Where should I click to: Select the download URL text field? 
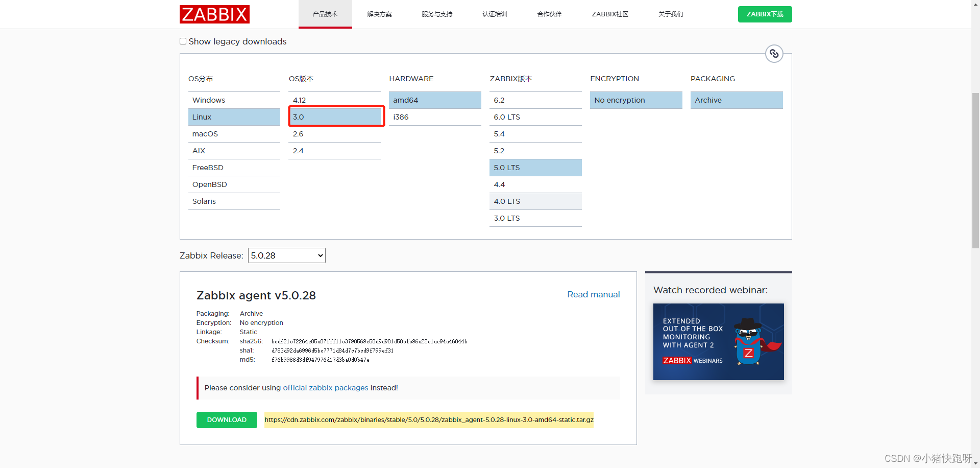[429, 419]
